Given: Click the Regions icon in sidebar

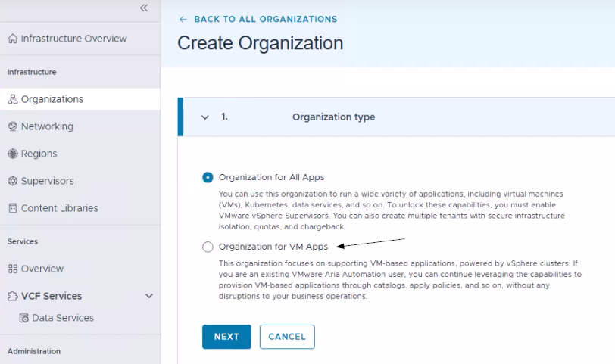Looking at the screenshot, I should (x=12, y=154).
